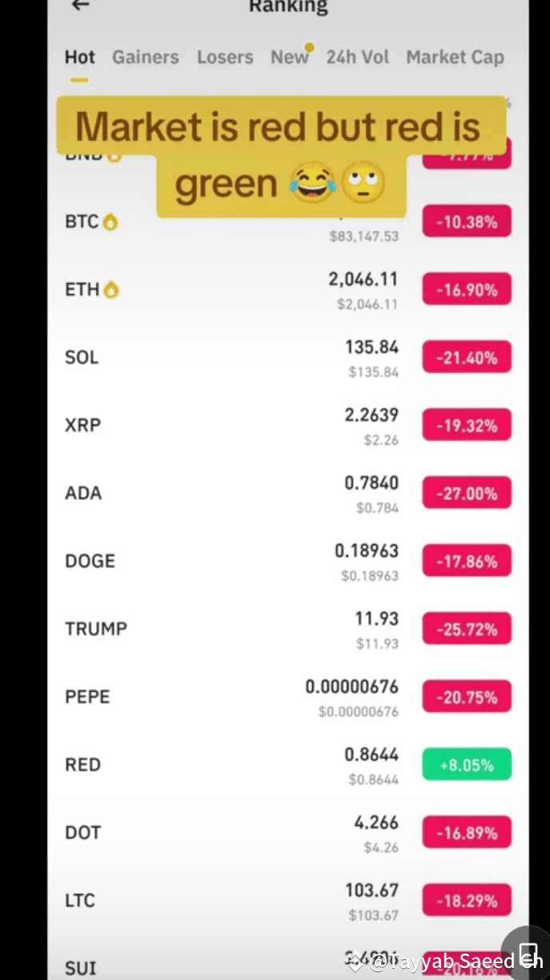View rankings by 24h Vol
Viewport: 550px width, 980px height.
357,57
